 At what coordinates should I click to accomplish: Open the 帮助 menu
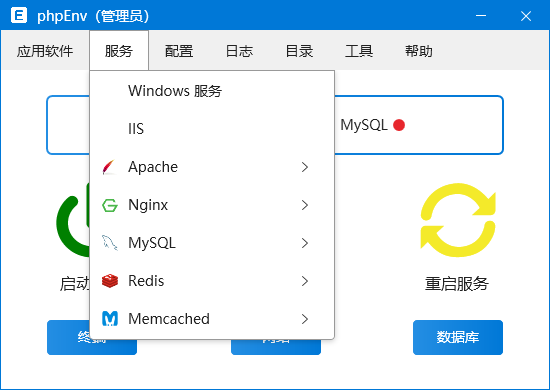(x=419, y=51)
